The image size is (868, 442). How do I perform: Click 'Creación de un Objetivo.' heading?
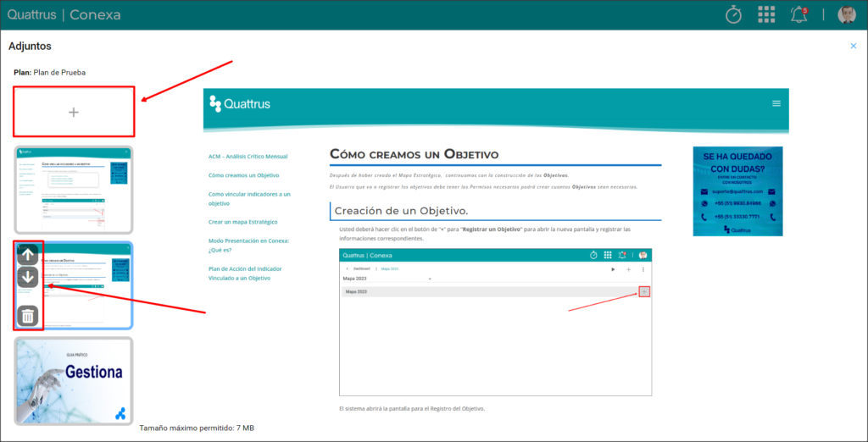(401, 211)
